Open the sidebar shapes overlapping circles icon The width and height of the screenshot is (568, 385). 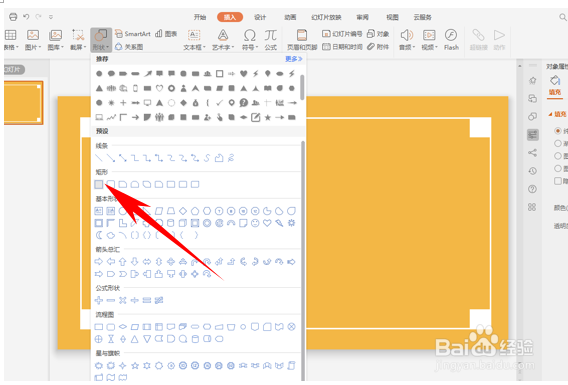(x=532, y=116)
